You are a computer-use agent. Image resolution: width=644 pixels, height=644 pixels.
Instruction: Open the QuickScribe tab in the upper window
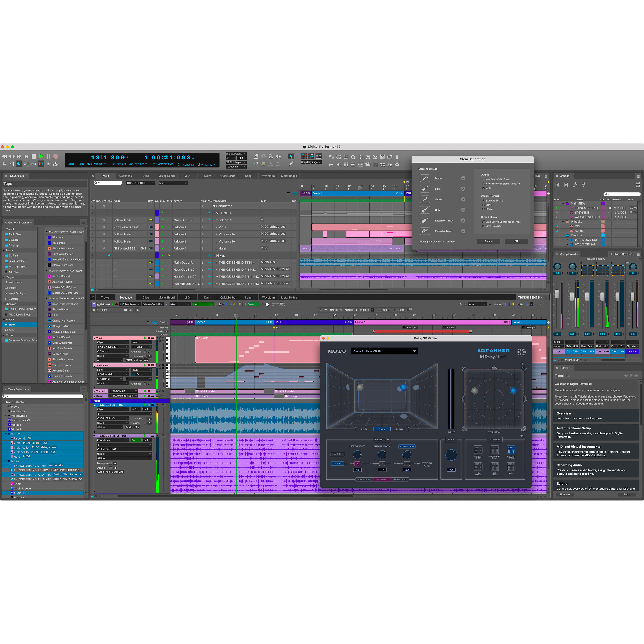(x=228, y=176)
